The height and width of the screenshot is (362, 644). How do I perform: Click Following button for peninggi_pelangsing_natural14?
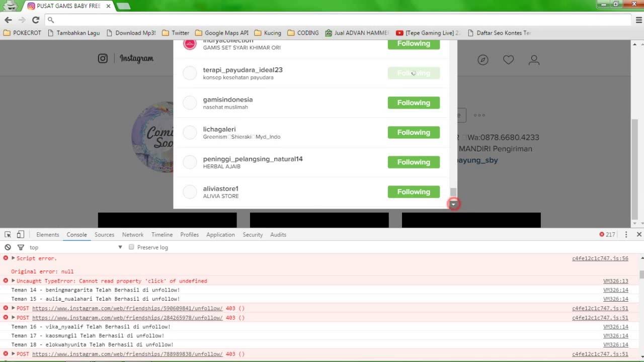[414, 162]
